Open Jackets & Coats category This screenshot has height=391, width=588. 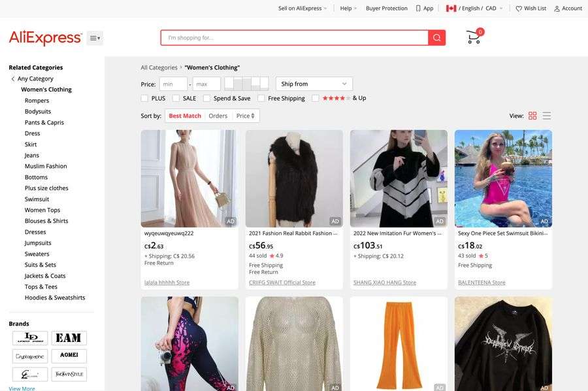(45, 276)
